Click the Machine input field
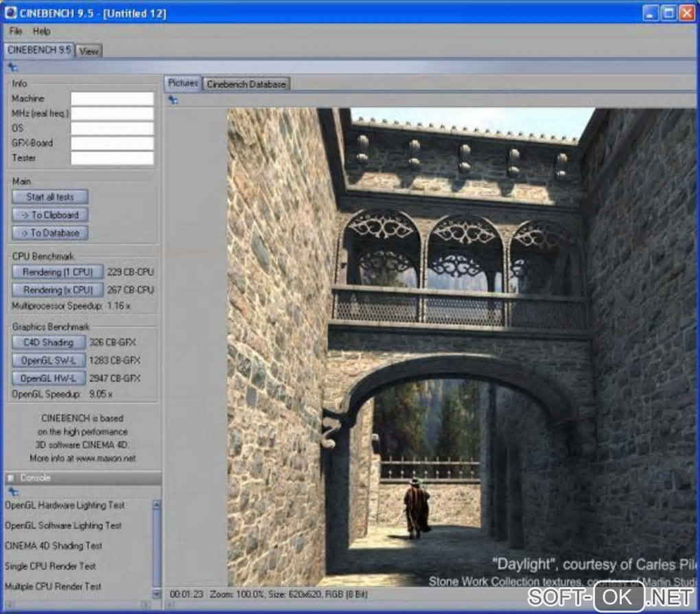The height and width of the screenshot is (614, 700). [x=112, y=98]
